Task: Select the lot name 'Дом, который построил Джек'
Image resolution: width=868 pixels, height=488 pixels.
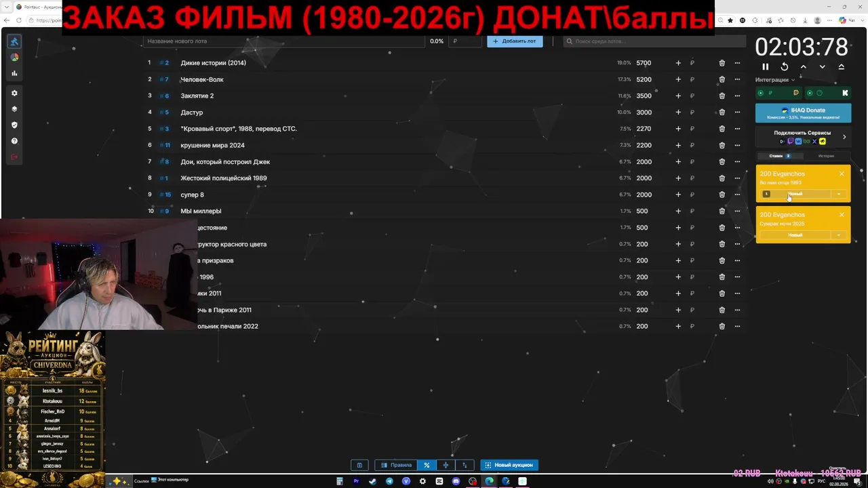Action: (225, 162)
